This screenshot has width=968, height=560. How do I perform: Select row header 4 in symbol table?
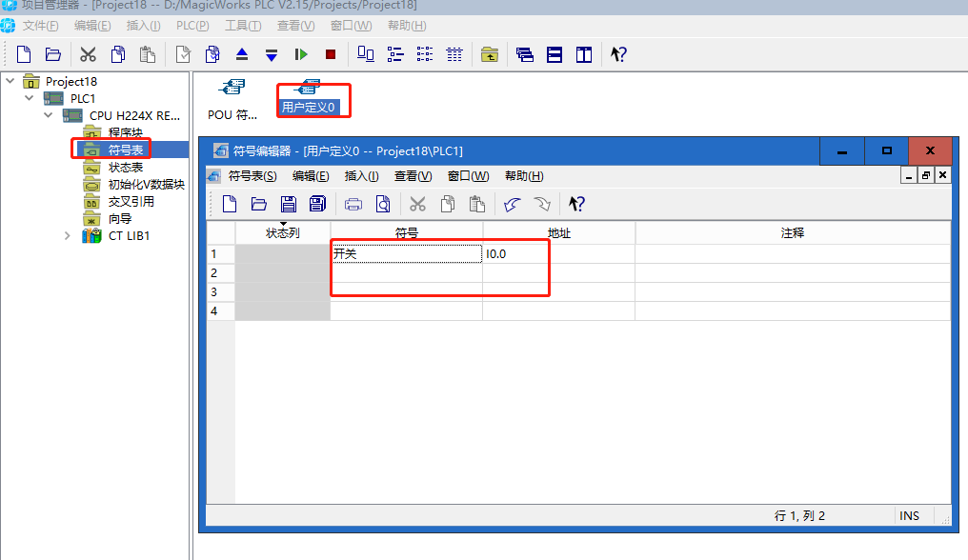220,311
